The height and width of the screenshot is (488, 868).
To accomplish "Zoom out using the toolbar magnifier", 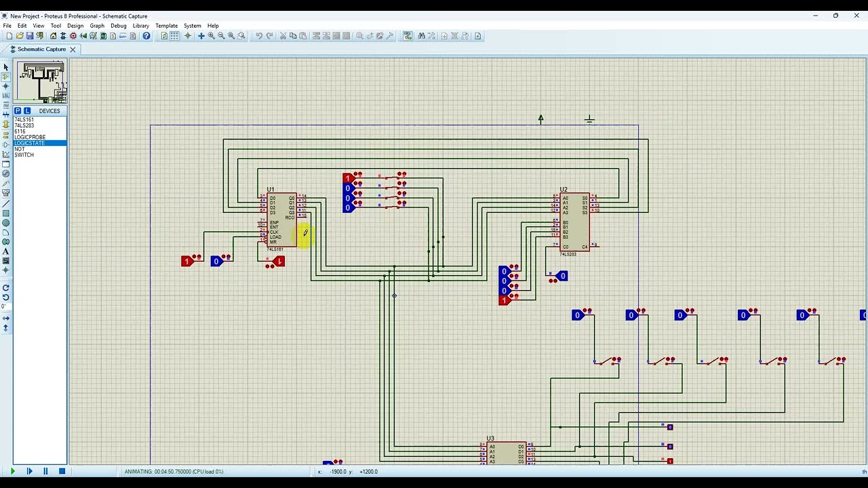I will tap(221, 36).
